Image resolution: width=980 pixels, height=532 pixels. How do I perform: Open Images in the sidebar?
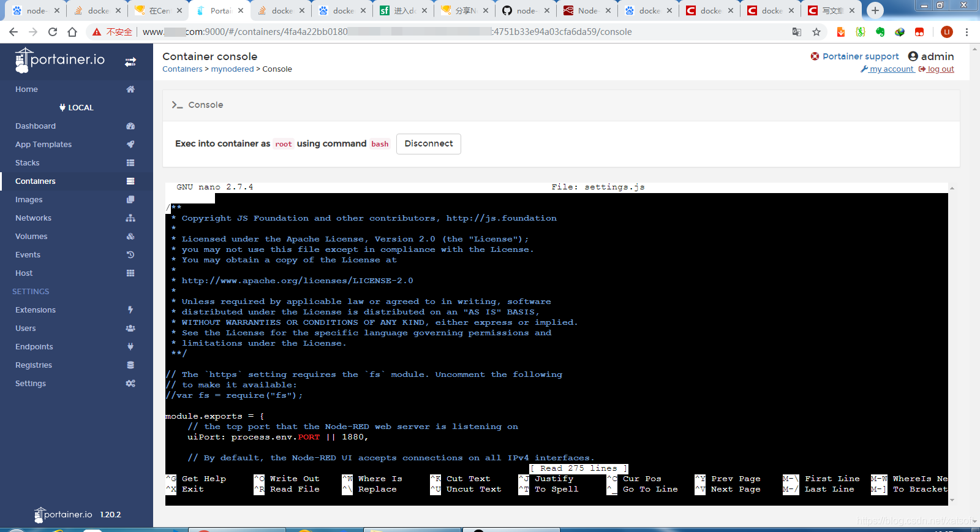click(29, 199)
